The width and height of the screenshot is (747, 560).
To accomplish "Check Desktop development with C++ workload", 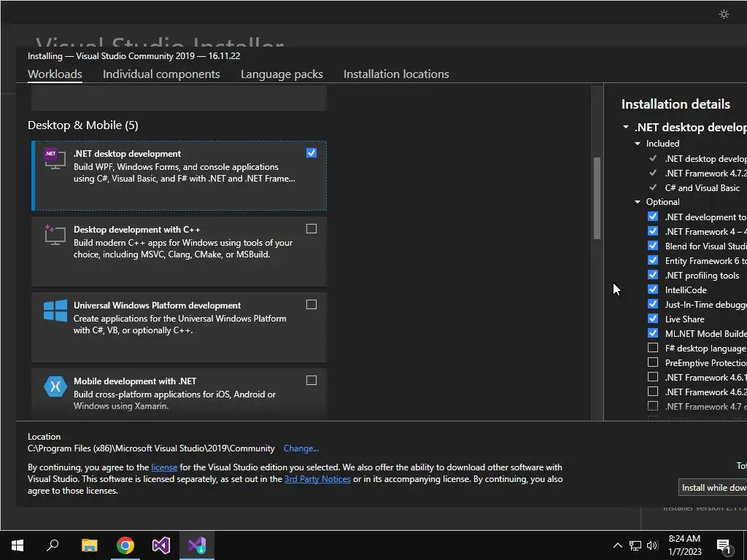I will click(x=311, y=228).
